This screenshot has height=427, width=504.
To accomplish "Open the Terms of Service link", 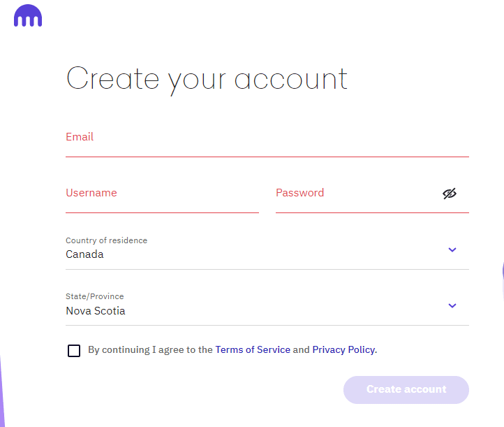I will 253,350.
